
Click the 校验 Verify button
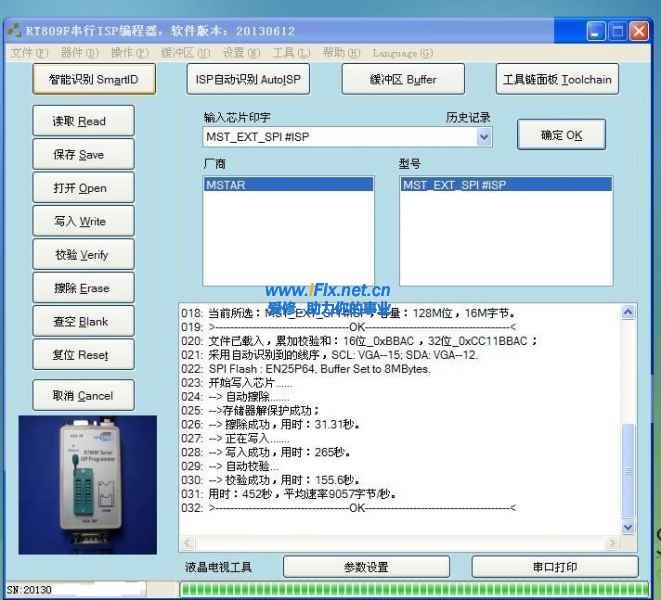coord(83,254)
